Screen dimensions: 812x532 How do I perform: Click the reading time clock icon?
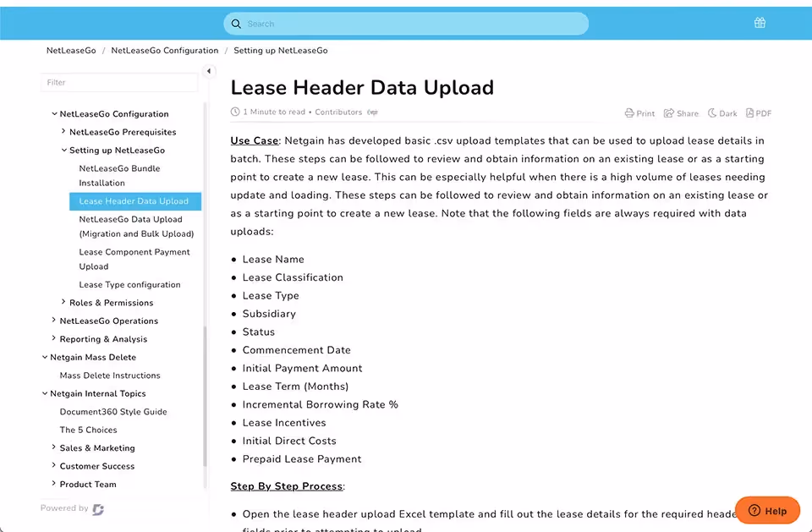(234, 112)
